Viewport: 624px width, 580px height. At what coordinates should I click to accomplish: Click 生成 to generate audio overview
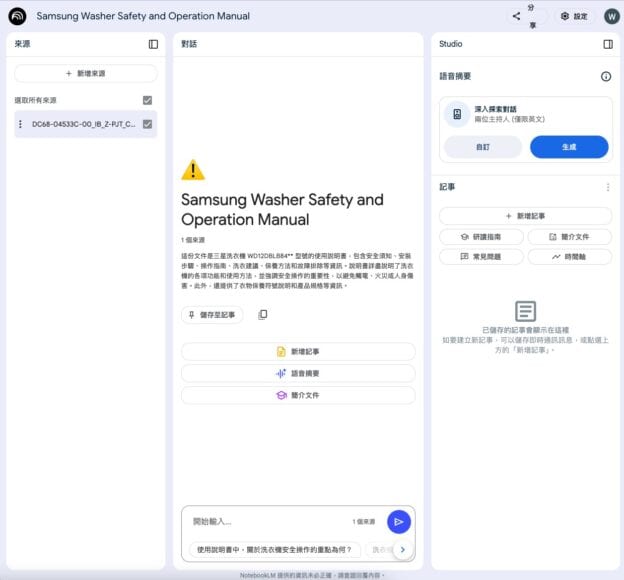coord(569,147)
